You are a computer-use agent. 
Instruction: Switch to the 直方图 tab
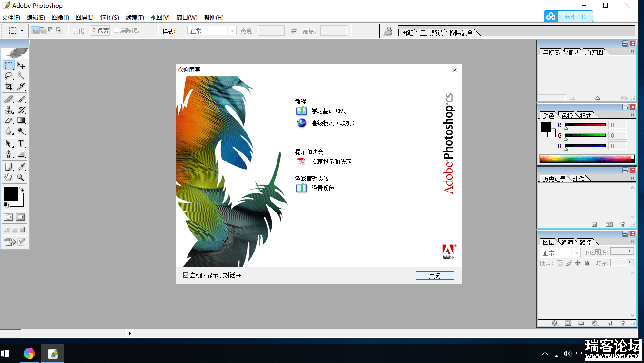[x=594, y=52]
